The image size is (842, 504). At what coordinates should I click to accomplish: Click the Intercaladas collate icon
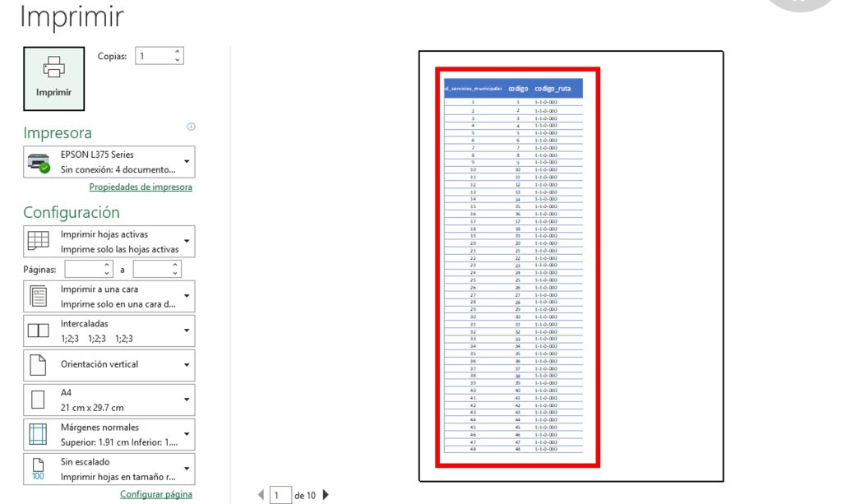point(39,331)
